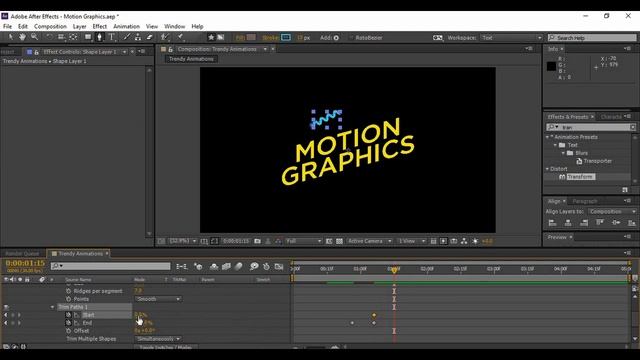This screenshot has height=360, width=640.
Task: Select the Rectangle shape tool
Action: tap(88, 37)
